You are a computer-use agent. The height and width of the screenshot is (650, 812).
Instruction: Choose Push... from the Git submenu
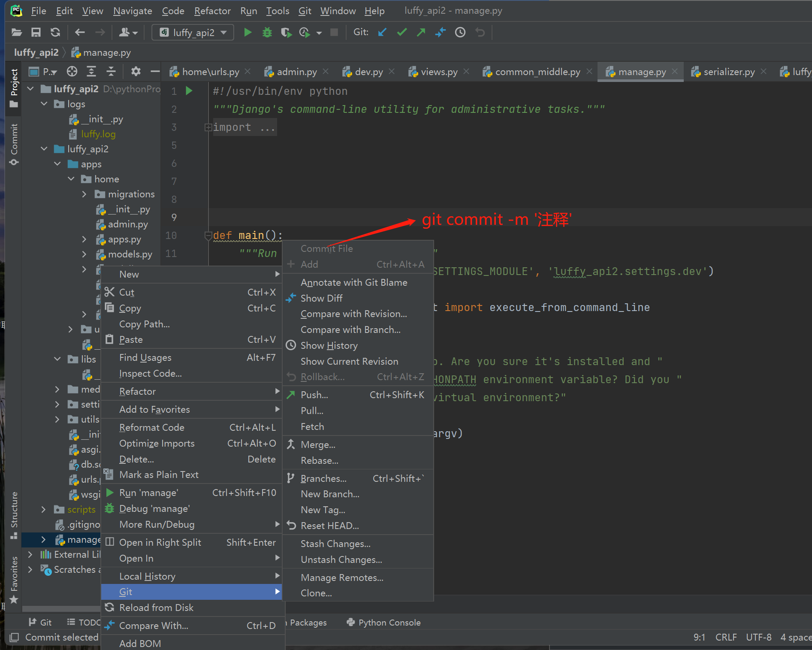[x=314, y=395]
